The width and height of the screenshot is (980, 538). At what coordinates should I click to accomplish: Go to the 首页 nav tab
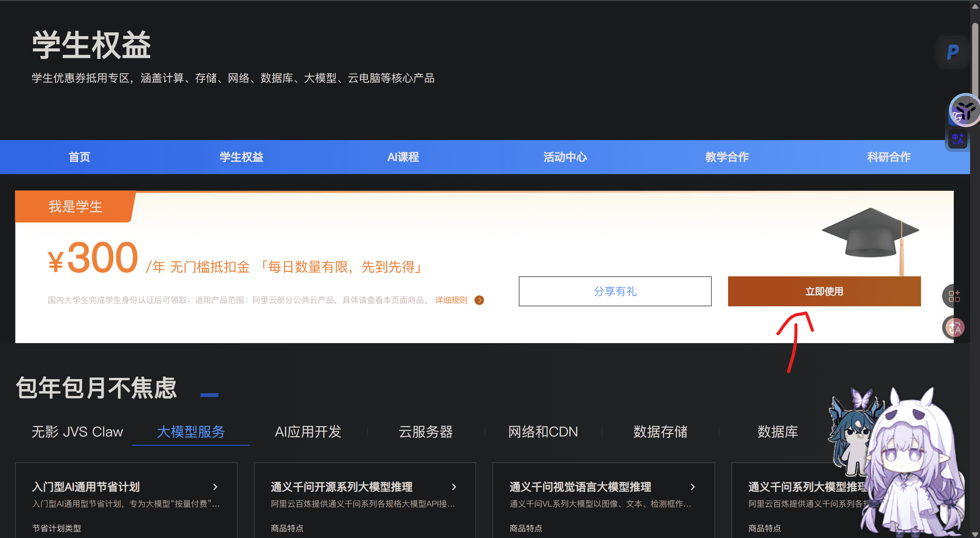(79, 157)
